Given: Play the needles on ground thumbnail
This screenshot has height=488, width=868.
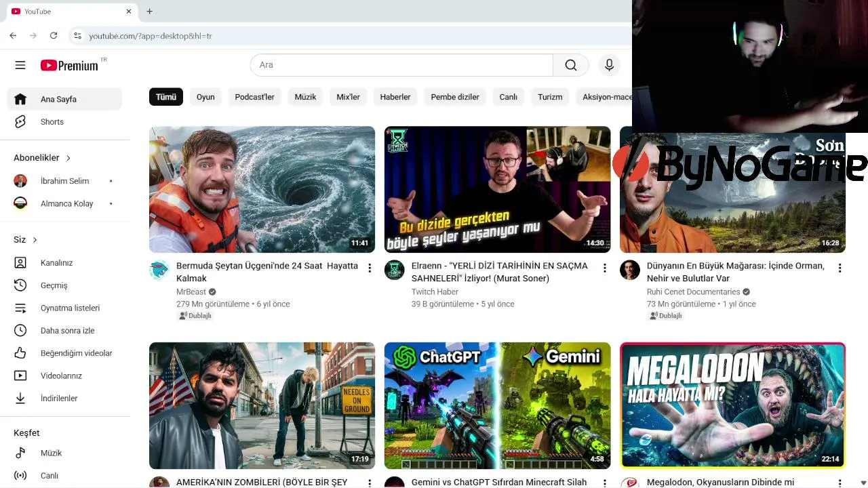Looking at the screenshot, I should [262, 405].
